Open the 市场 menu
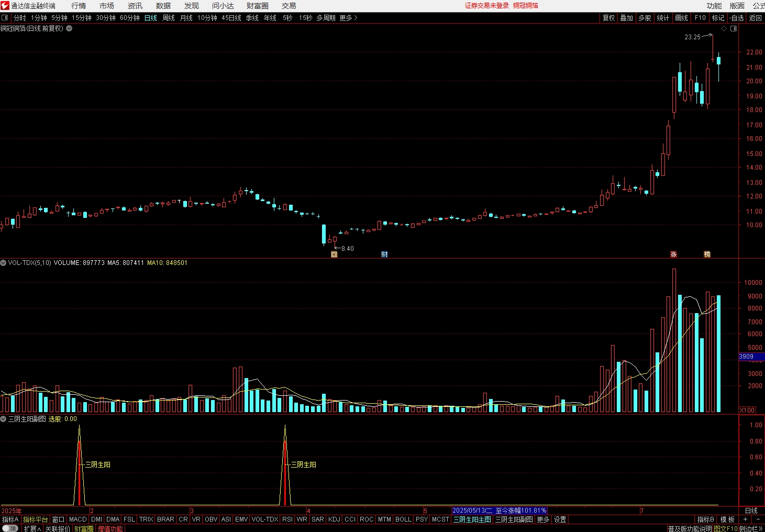This screenshot has width=765, height=532. click(x=107, y=6)
